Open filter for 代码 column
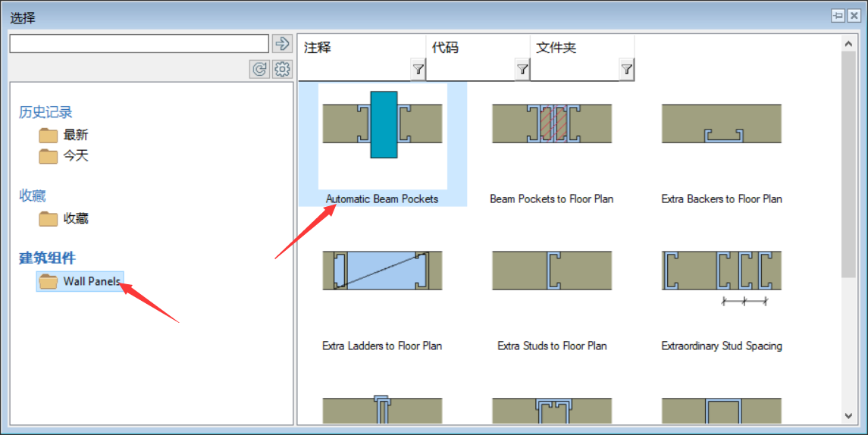The height and width of the screenshot is (435, 868). [522, 69]
